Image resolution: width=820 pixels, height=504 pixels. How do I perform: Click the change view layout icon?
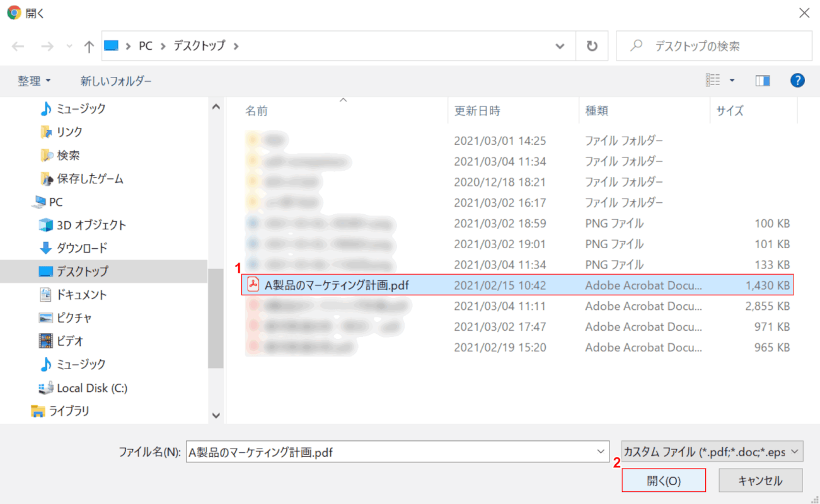click(x=713, y=81)
